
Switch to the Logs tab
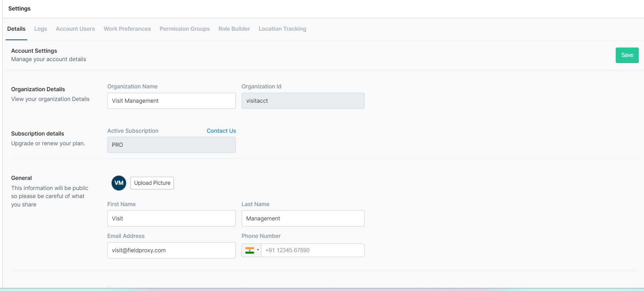(x=40, y=29)
